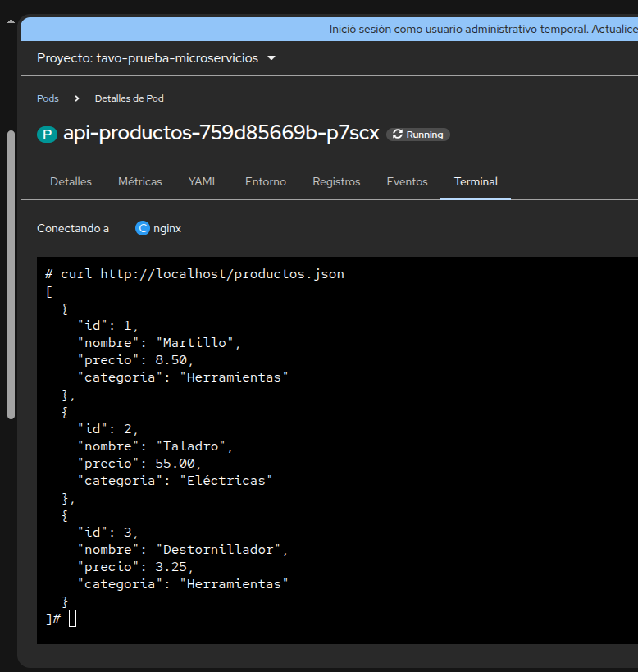The height and width of the screenshot is (672, 638).
Task: Open the Entorno tab
Action: click(x=266, y=181)
